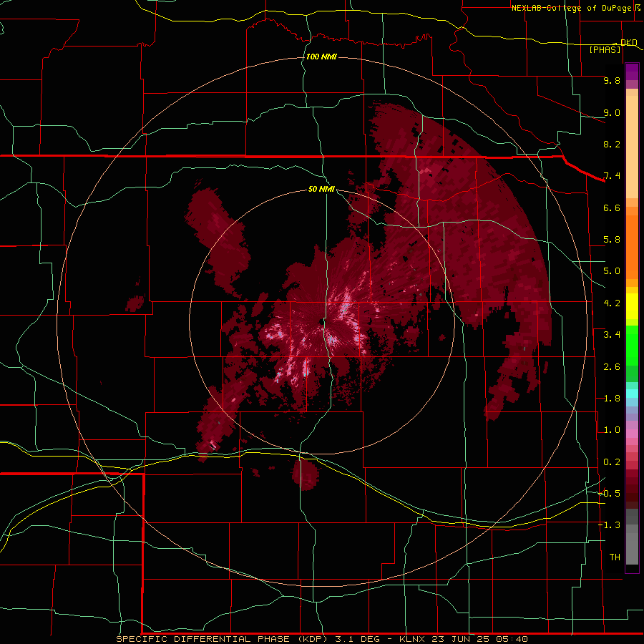
Task: Click the cyan segment of color bar
Action: 632,394
